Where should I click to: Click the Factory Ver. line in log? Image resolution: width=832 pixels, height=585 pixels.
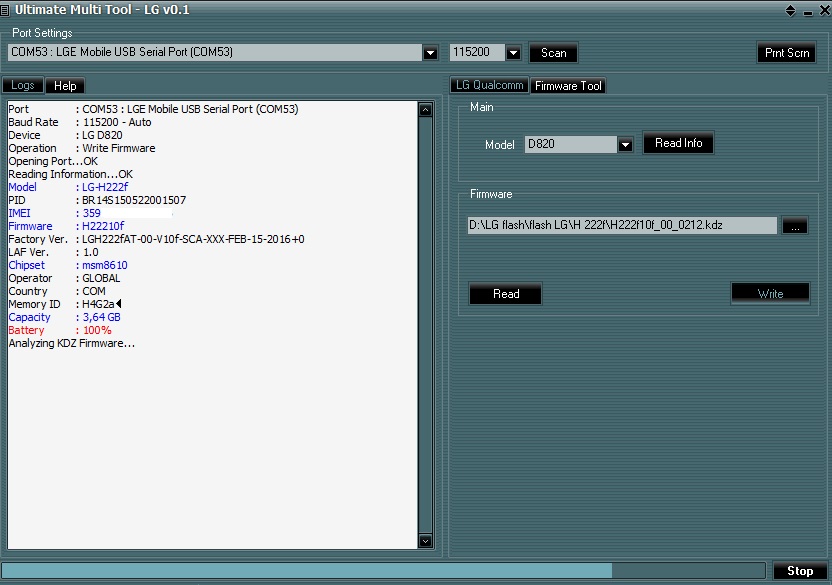pyautogui.click(x=157, y=239)
